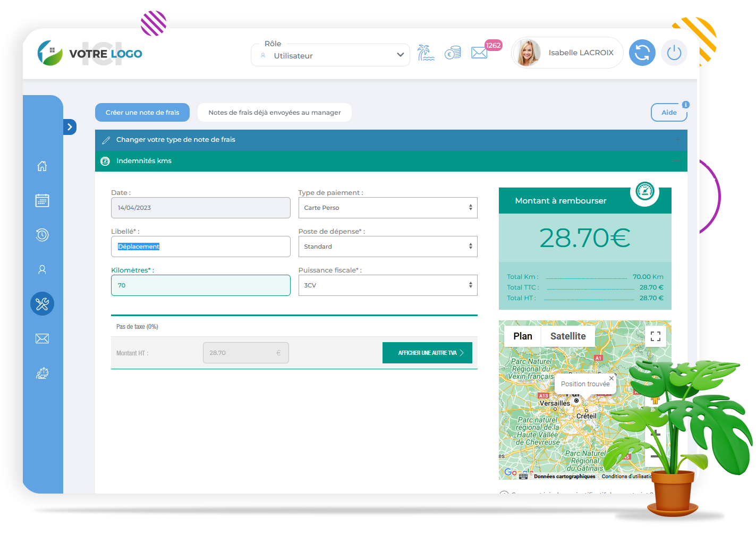The image size is (756, 535).
Task: Open the Puissance fiscale dropdown
Action: click(387, 285)
